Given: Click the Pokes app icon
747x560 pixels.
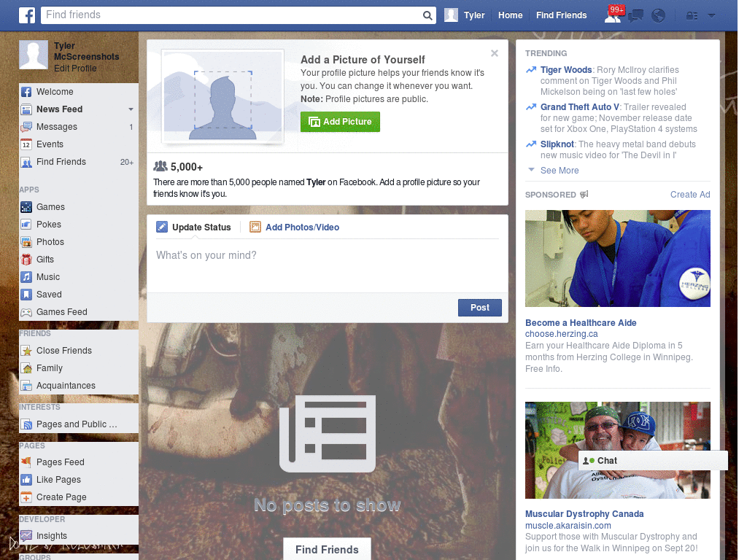Looking at the screenshot, I should [26, 225].
